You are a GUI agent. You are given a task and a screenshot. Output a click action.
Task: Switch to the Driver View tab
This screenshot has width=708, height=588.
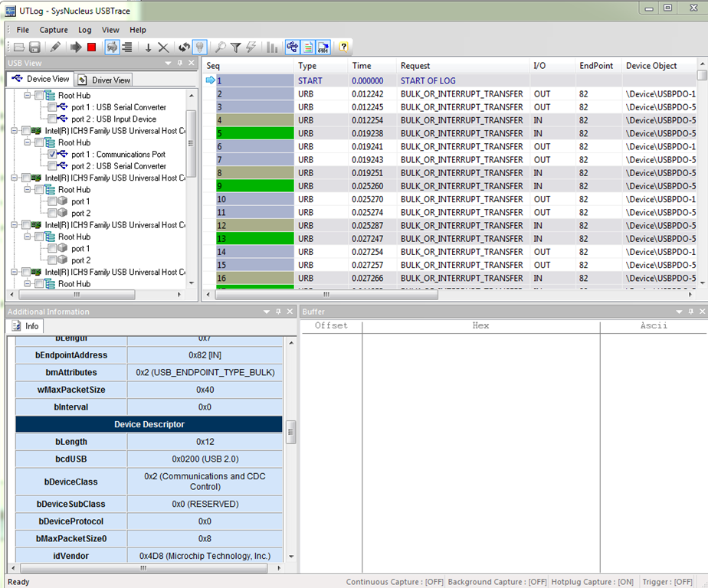tap(105, 80)
